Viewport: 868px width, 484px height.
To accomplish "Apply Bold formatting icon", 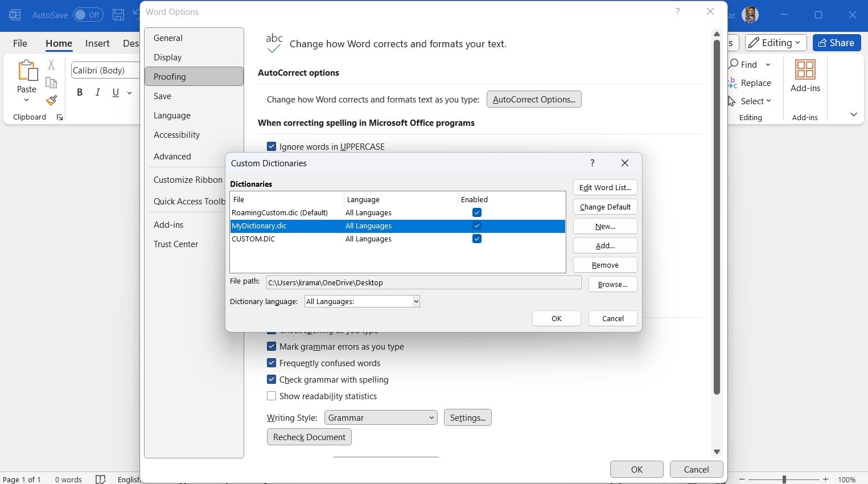I will point(80,92).
